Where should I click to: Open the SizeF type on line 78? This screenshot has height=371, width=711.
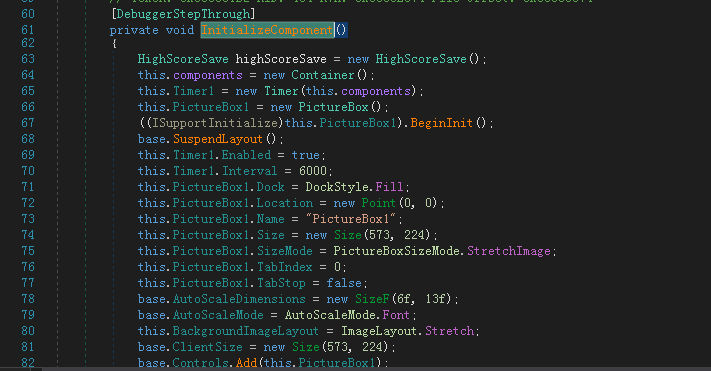372,299
